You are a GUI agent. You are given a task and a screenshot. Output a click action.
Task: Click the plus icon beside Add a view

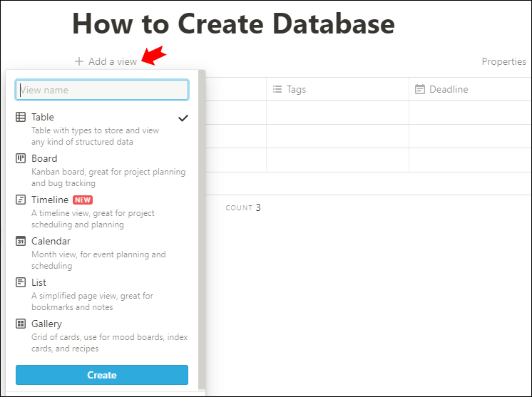79,61
